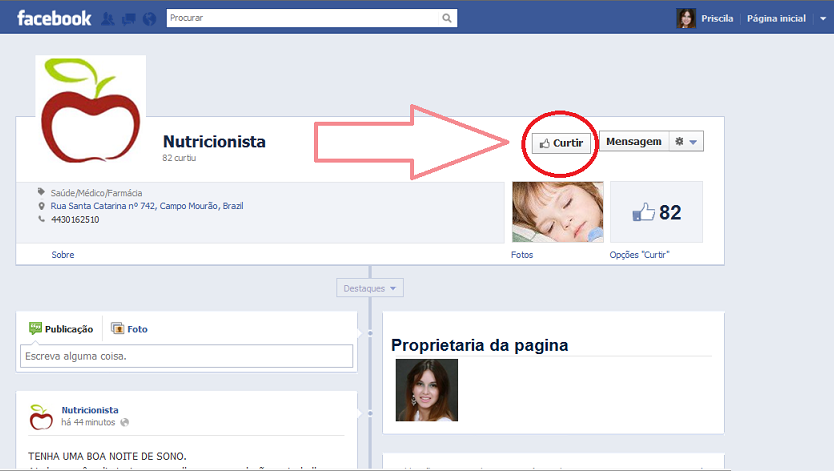Image resolution: width=834 pixels, height=471 pixels.
Task: Go to Priscila profile link
Action: [717, 19]
